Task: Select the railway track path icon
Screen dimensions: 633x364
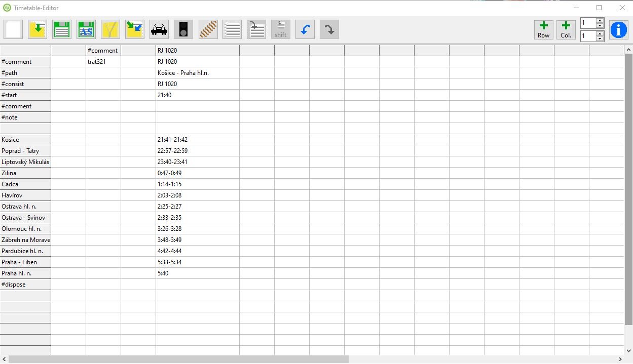Action: tap(208, 29)
